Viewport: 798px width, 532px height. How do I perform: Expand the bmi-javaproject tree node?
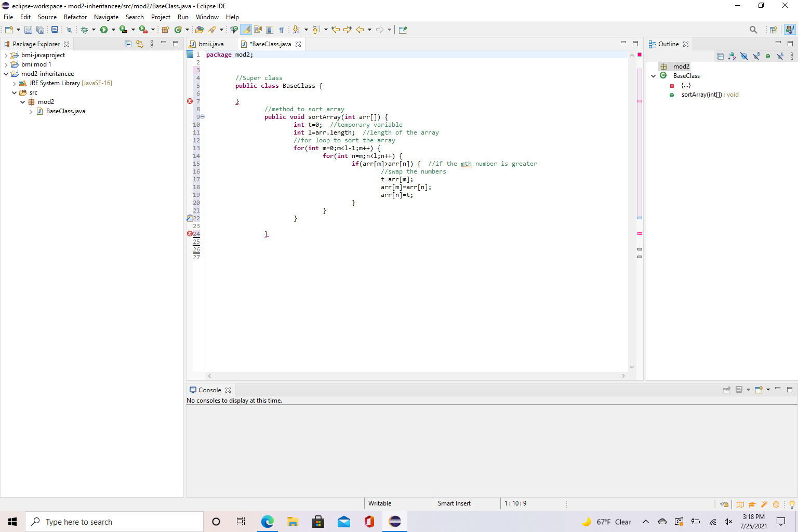pyautogui.click(x=6, y=55)
